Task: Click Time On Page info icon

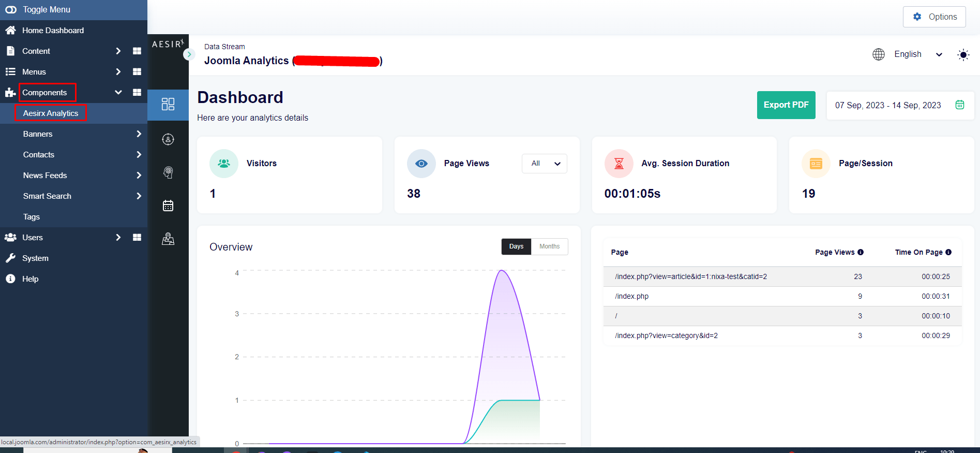Action: click(x=948, y=252)
